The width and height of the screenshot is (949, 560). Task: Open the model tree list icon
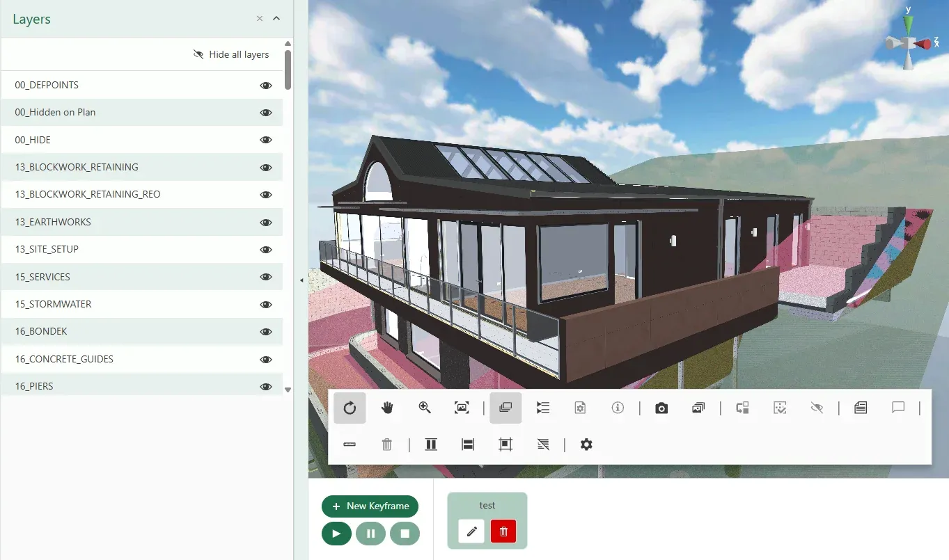(543, 408)
